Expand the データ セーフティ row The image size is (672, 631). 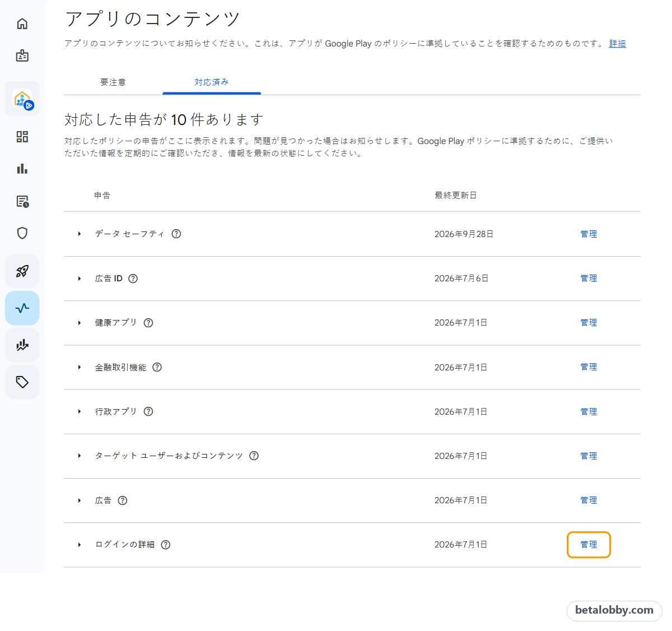(x=80, y=234)
